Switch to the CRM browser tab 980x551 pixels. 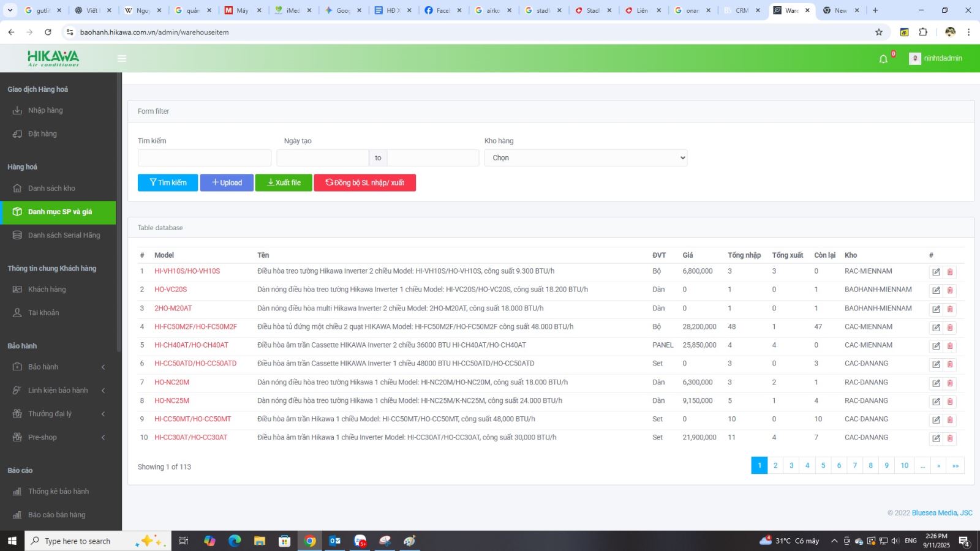742,10
